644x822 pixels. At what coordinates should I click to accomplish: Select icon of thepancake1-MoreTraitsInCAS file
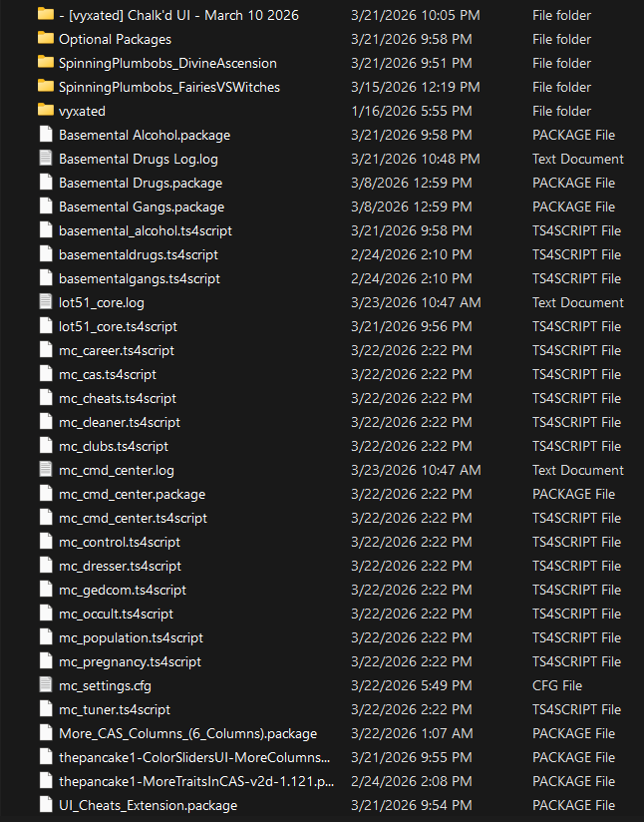(46, 780)
